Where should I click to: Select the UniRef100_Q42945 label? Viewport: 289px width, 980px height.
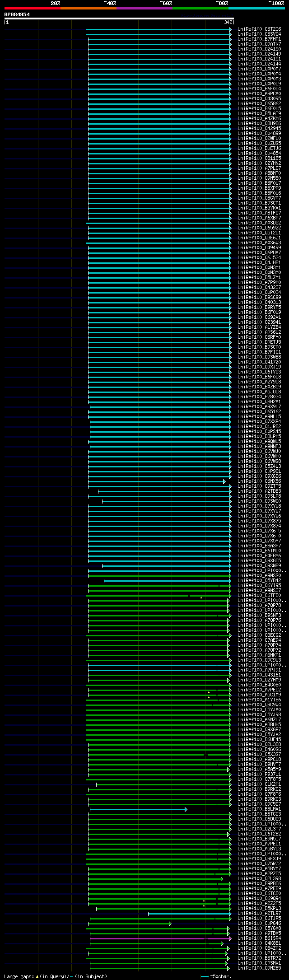pos(259,129)
